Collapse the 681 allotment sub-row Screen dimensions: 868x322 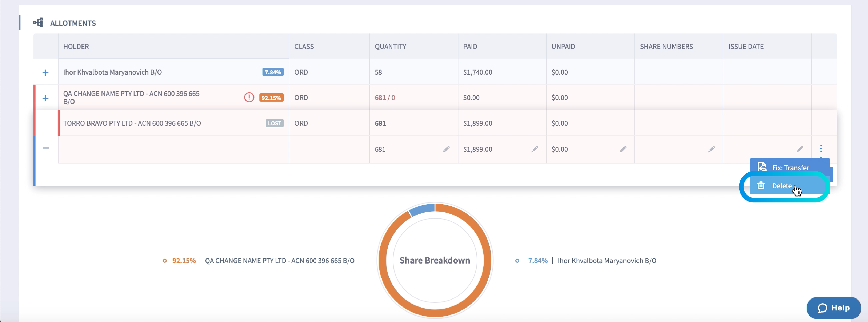point(45,148)
